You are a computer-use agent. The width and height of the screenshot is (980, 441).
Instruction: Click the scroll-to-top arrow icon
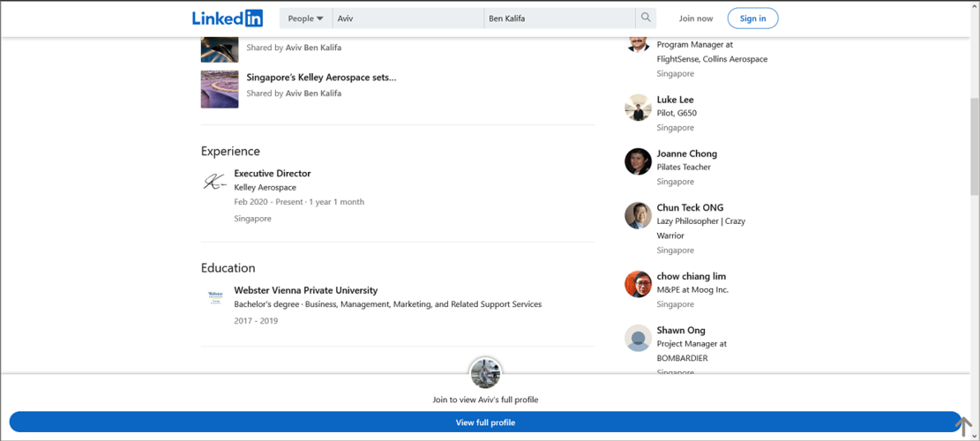tap(964, 427)
